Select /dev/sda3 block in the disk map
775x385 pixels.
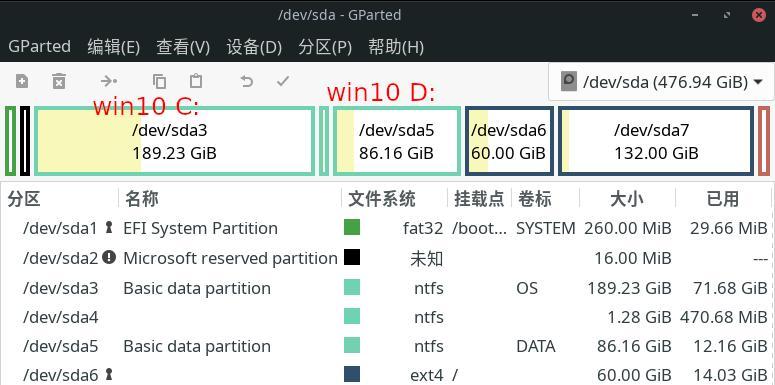174,141
